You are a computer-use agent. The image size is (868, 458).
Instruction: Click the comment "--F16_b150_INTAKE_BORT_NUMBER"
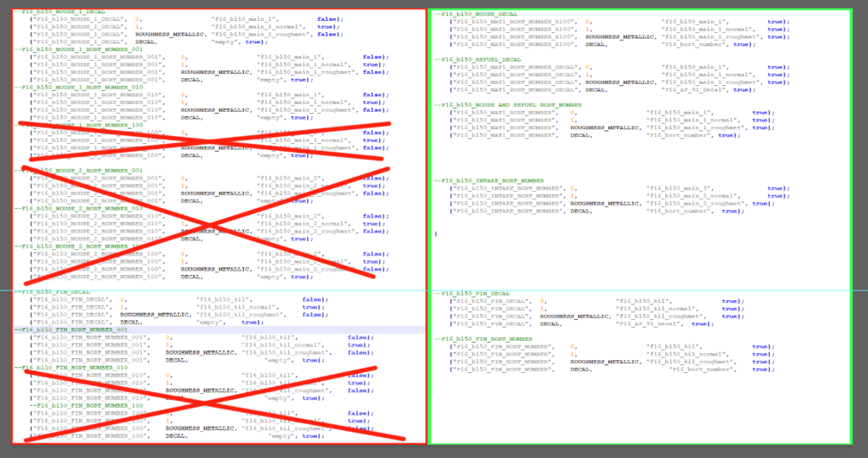(x=489, y=180)
